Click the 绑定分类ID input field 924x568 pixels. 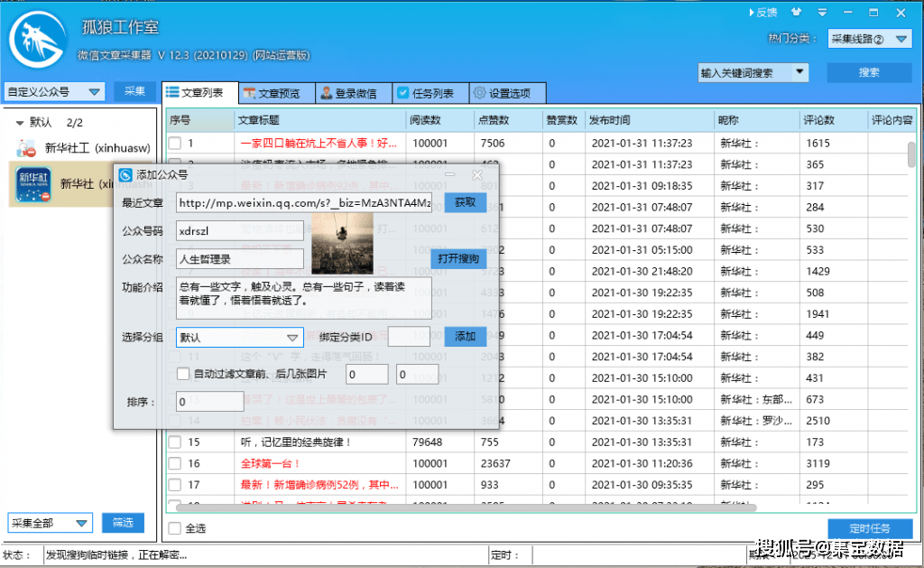(x=409, y=337)
